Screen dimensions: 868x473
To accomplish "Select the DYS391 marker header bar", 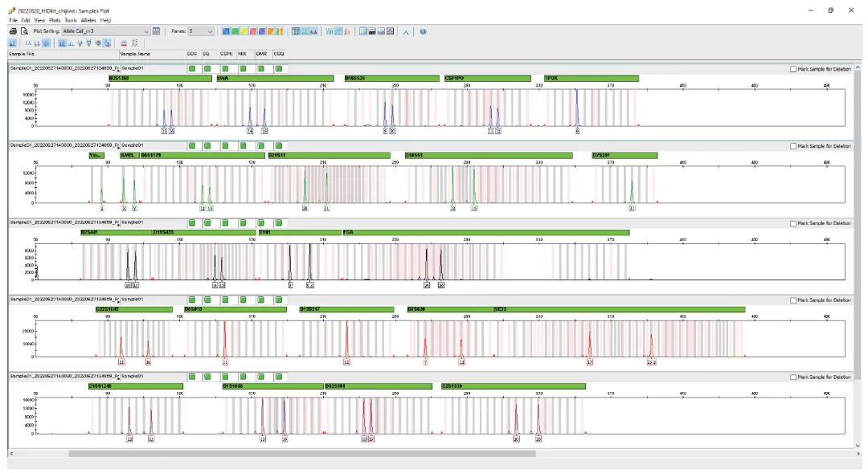I will (x=624, y=156).
